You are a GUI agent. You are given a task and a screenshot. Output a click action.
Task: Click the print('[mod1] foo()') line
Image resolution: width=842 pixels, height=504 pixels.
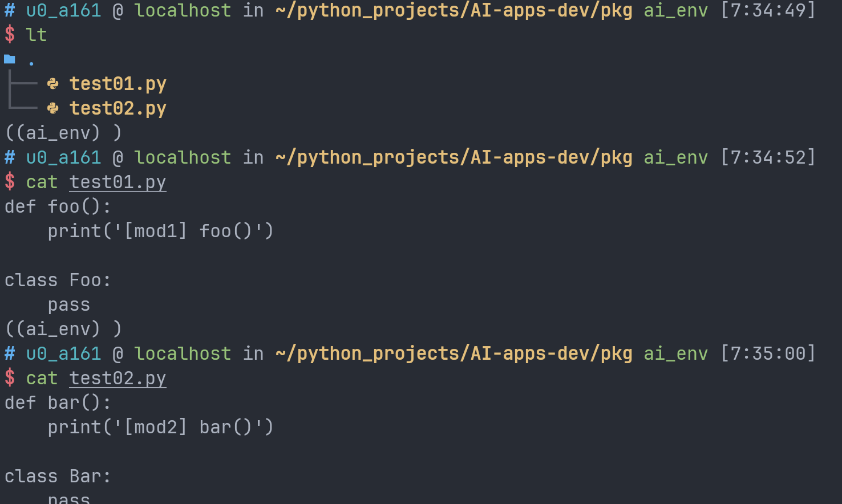click(160, 231)
